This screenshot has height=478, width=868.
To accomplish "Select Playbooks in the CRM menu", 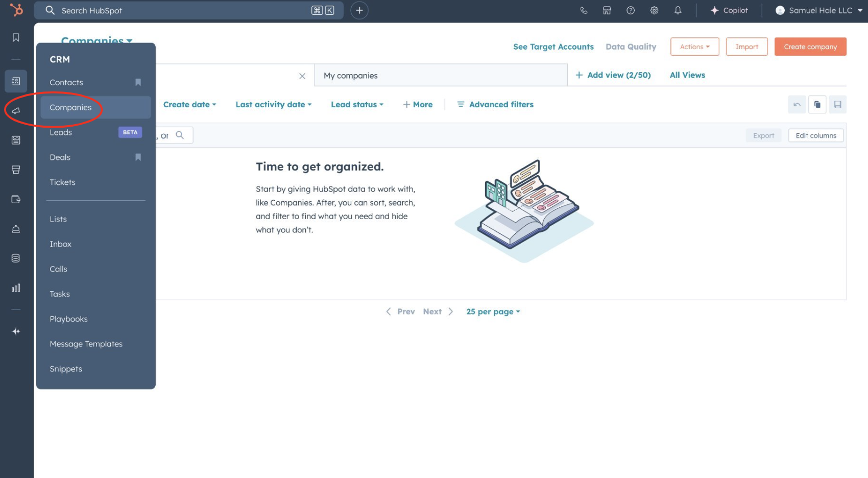I will pos(68,319).
